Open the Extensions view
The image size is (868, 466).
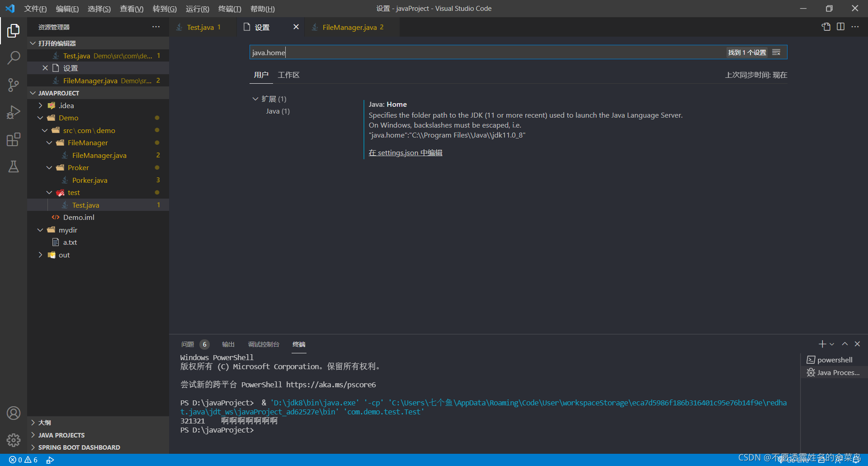tap(14, 139)
